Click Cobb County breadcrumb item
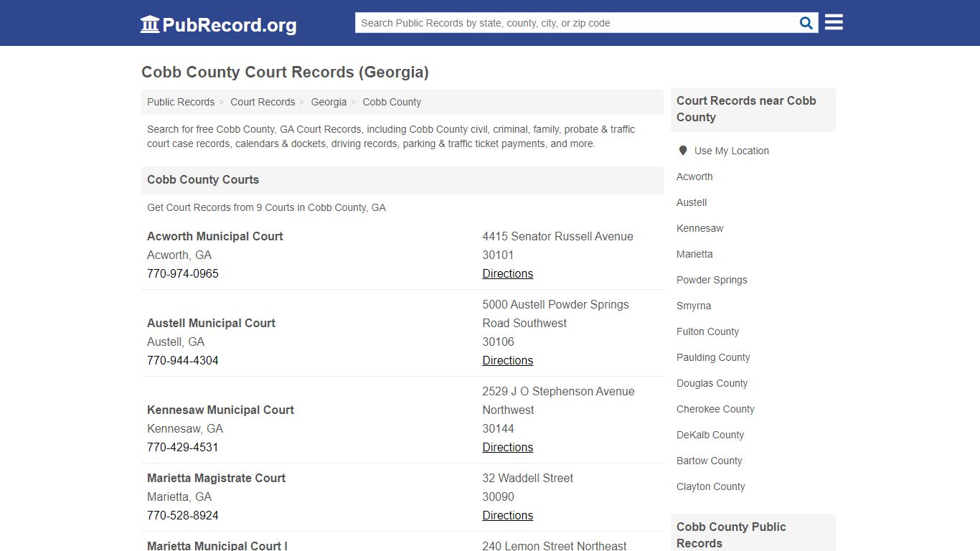Screen dimensions: 980x551 (392, 102)
